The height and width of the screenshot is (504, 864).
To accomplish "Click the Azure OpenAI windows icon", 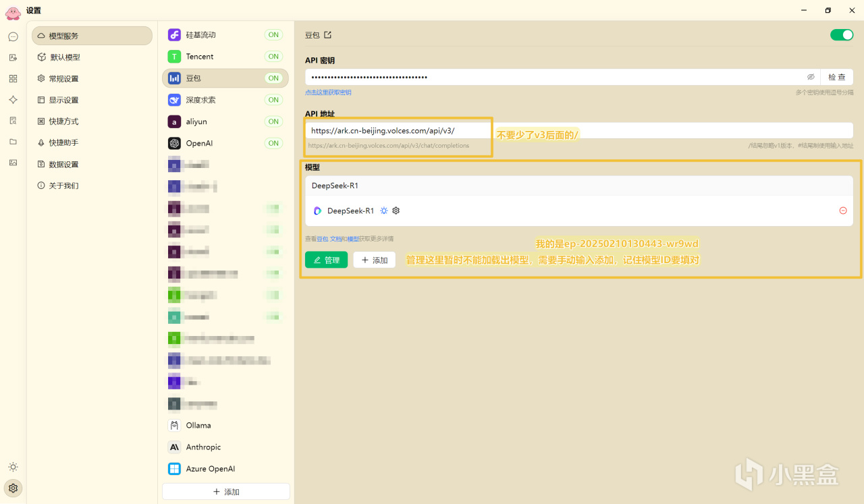I will click(174, 468).
